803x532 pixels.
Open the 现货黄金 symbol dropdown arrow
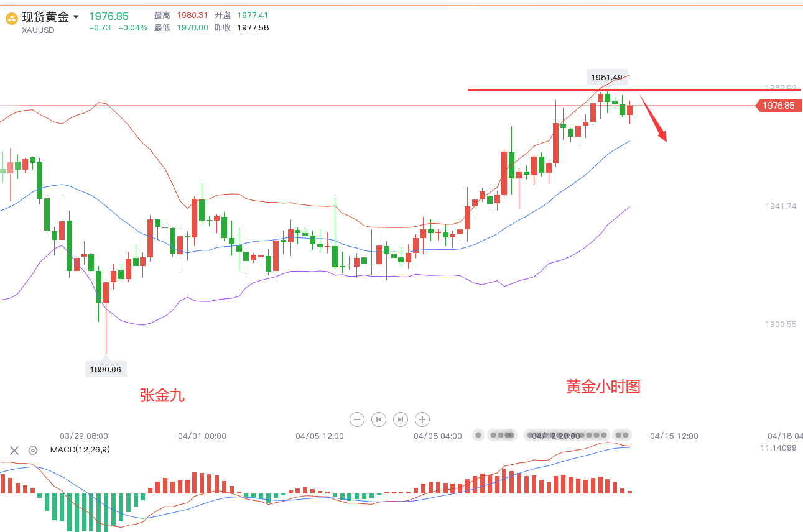76,17
